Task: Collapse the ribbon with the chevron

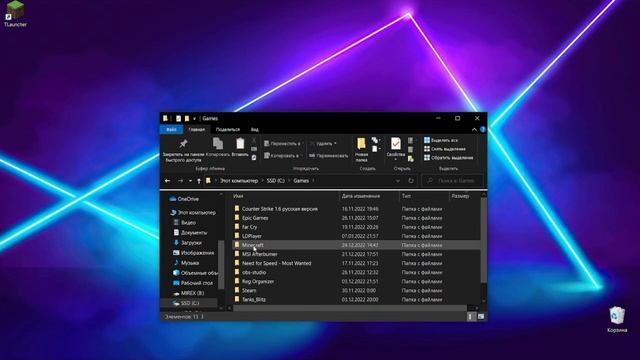Action: (x=474, y=129)
